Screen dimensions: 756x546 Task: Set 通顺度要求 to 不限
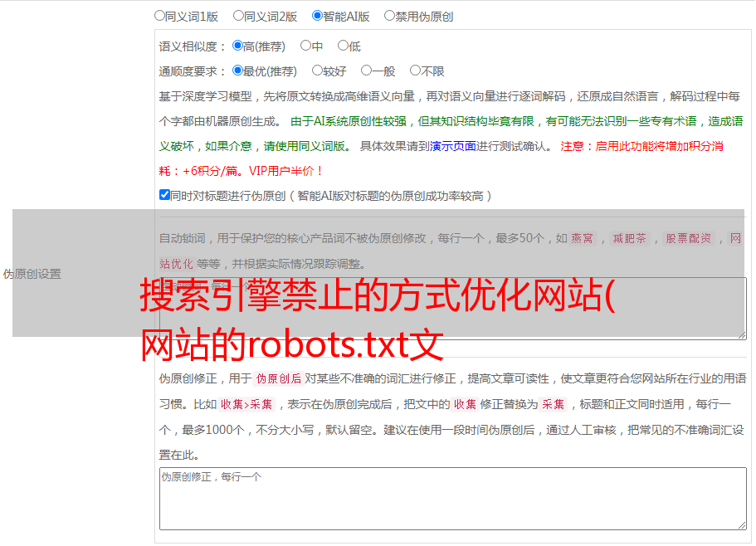pos(415,71)
